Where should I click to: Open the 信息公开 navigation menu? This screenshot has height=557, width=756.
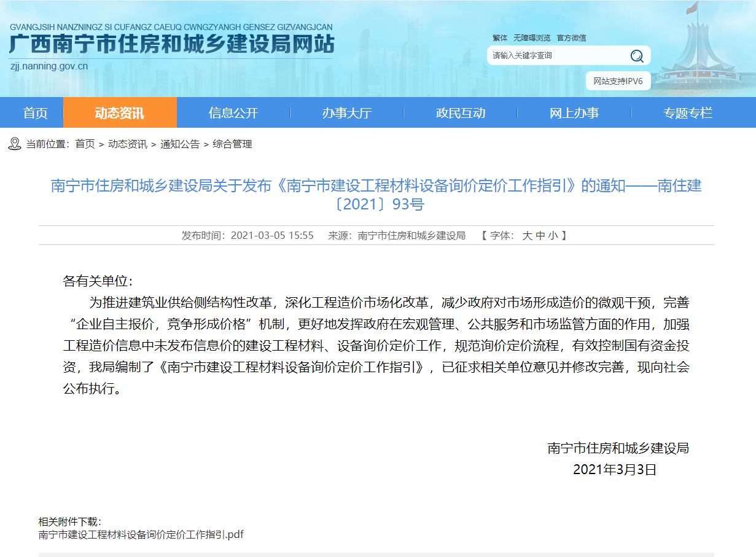click(x=233, y=113)
